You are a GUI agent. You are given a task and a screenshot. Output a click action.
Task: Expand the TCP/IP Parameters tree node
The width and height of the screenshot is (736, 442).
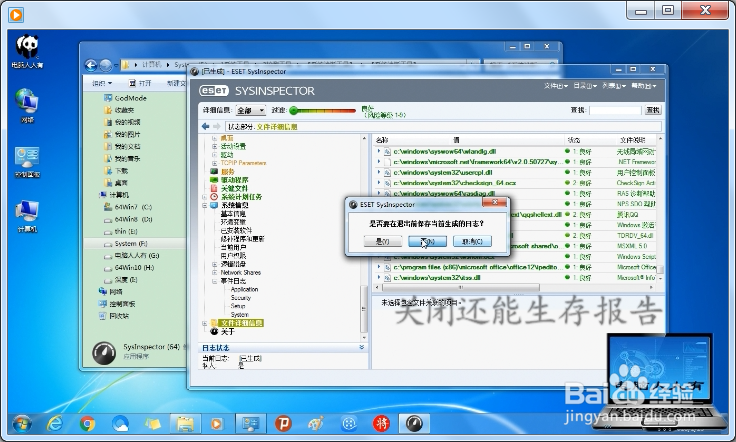pyautogui.click(x=215, y=163)
